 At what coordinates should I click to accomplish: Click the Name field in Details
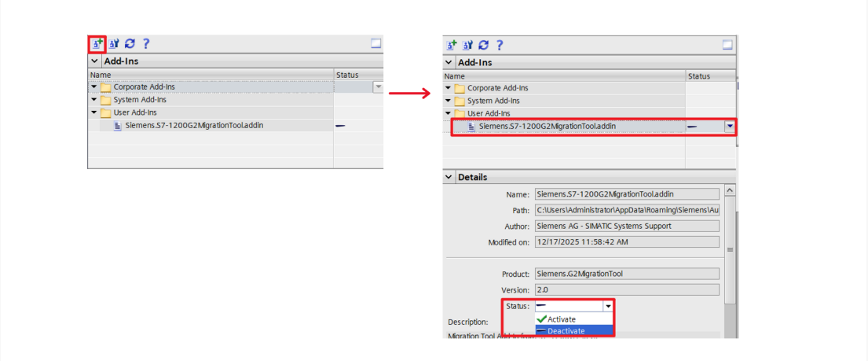[x=627, y=194]
